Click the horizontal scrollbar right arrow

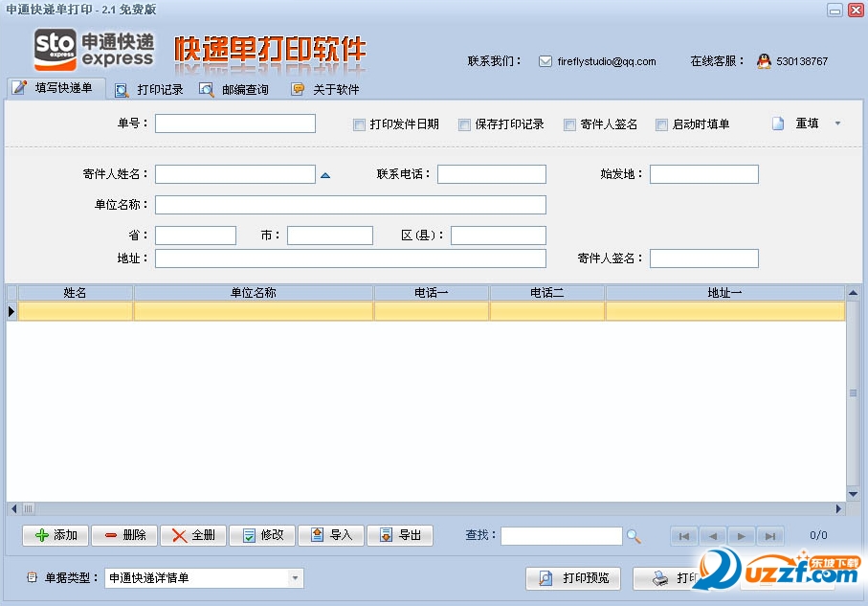pyautogui.click(x=838, y=508)
